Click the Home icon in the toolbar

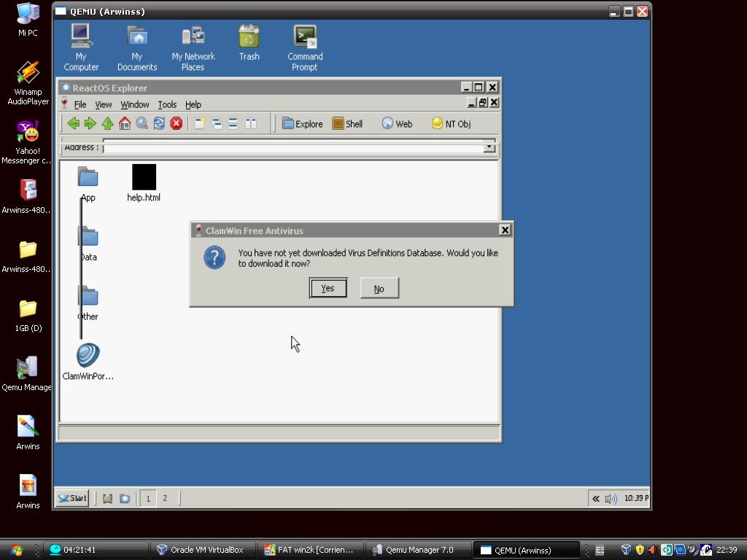click(125, 124)
